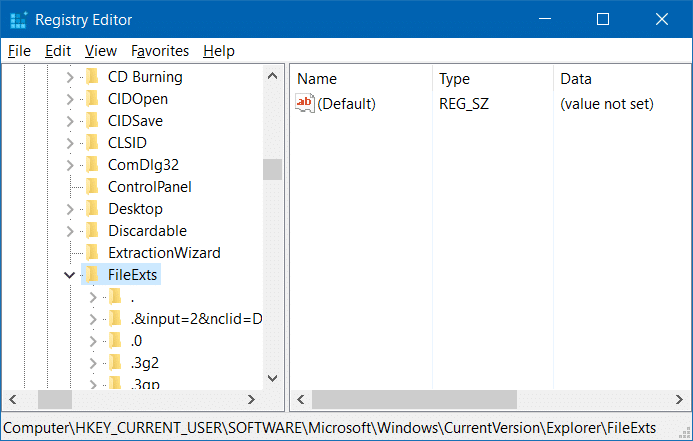
Task: Select the FileExts folder icon
Action: (x=92, y=275)
